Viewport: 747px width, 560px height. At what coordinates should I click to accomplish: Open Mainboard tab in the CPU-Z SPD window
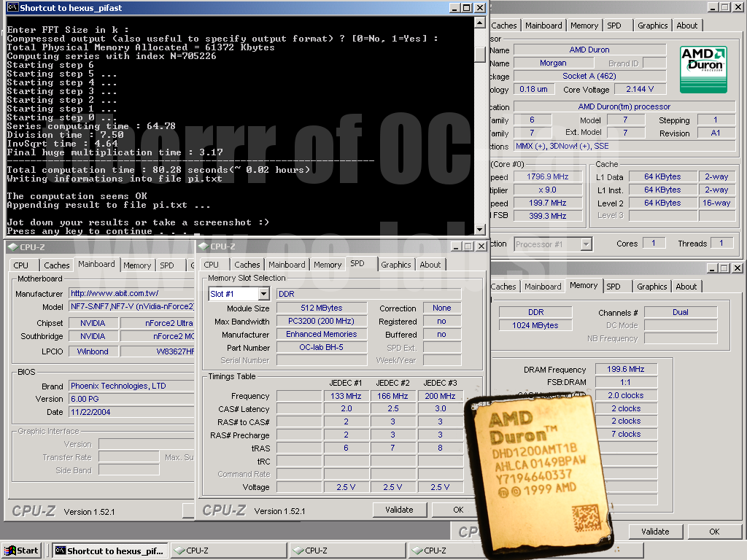(287, 265)
